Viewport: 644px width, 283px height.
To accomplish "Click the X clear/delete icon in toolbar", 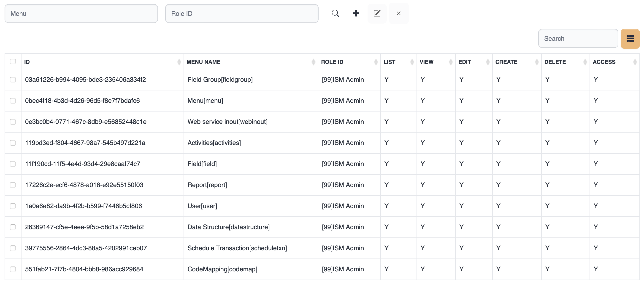I will [x=398, y=14].
